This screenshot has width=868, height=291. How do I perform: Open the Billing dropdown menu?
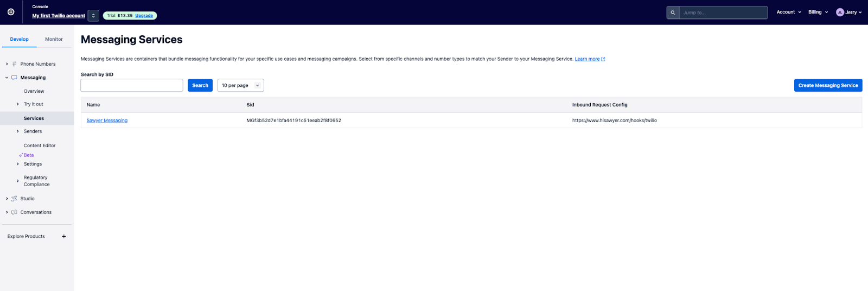coord(818,12)
